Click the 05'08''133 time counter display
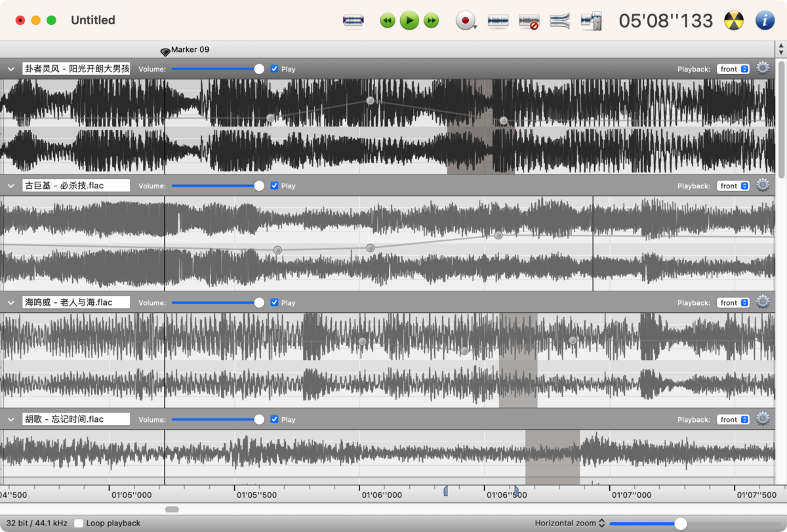This screenshot has height=532, width=787. 666,21
